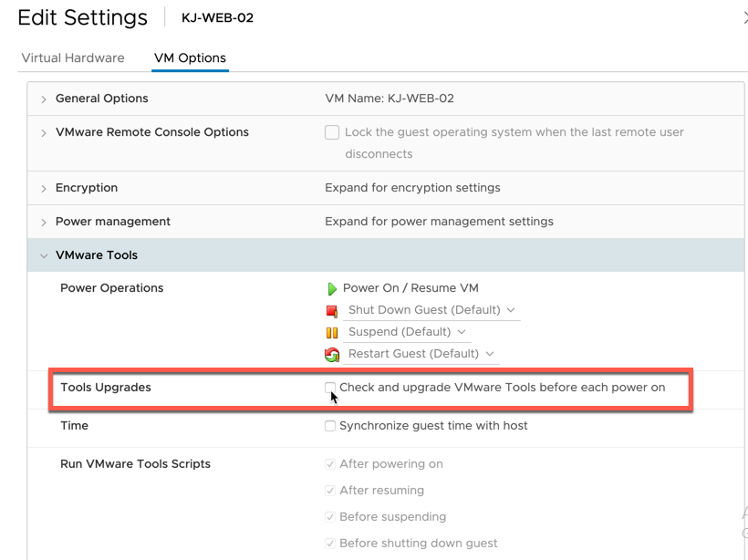The height and width of the screenshot is (560, 748).
Task: Expand VMware Remote Console Options
Action: tap(44, 132)
